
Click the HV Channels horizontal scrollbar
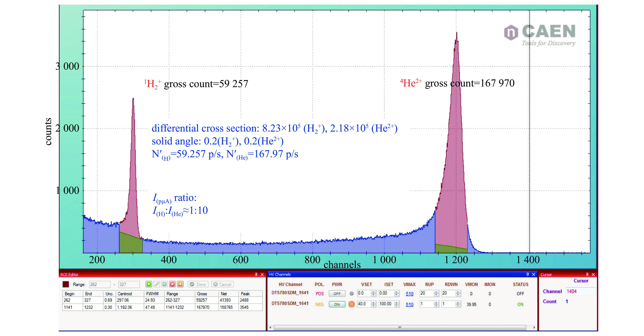tap(400, 327)
